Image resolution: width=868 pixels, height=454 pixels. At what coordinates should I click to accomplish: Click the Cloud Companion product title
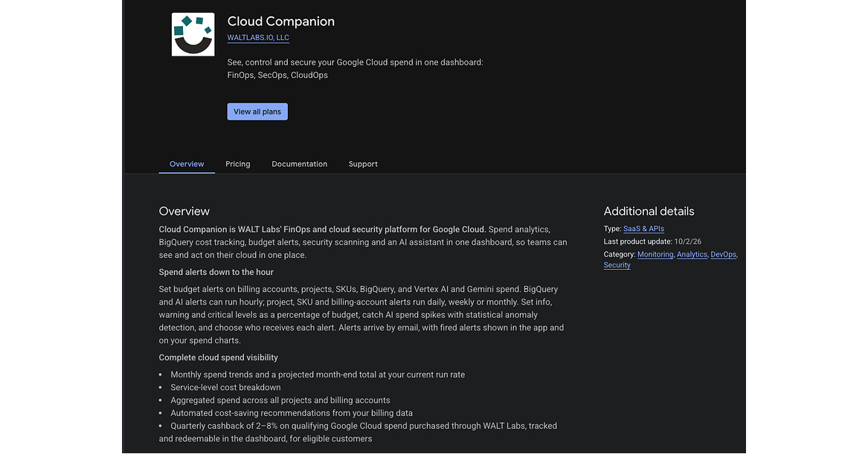[280, 22]
